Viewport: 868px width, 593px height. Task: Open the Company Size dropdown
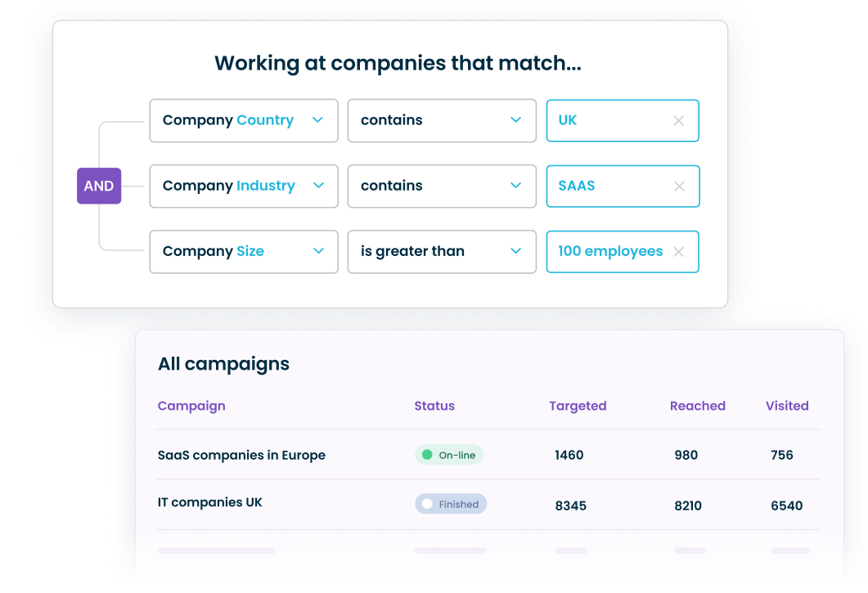(243, 252)
